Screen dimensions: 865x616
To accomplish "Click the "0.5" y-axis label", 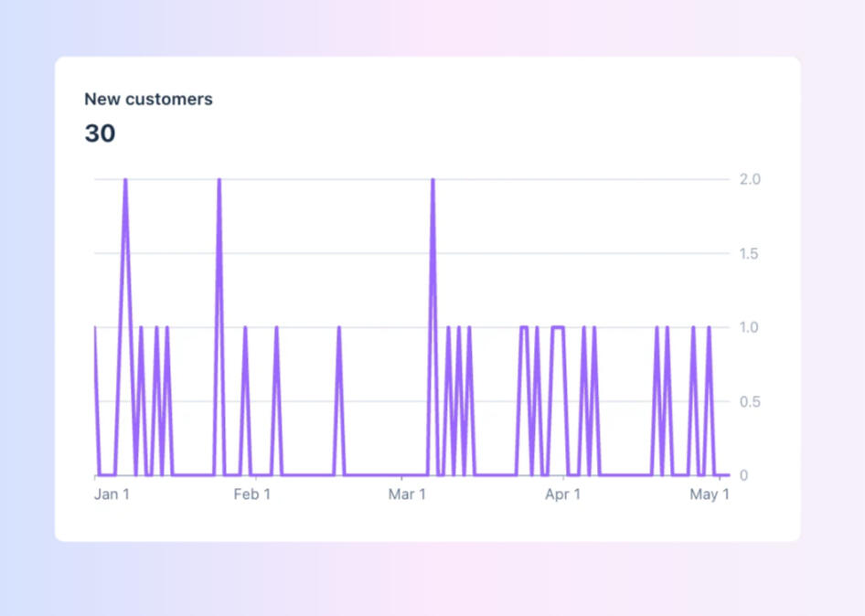I will tap(750, 402).
